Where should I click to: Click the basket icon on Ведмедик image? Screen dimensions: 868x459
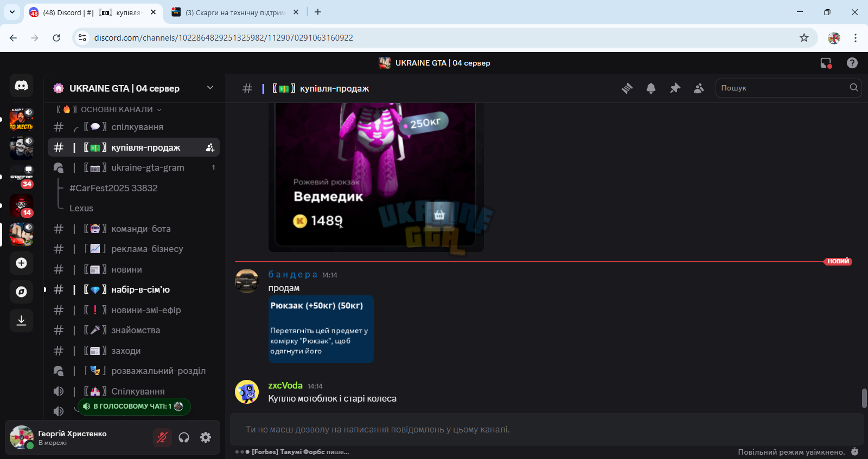439,215
